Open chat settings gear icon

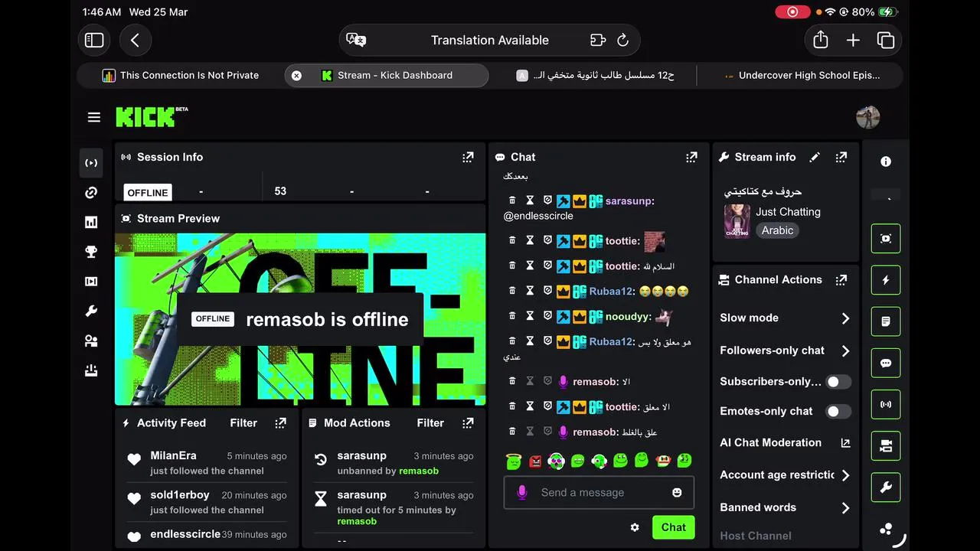(635, 527)
